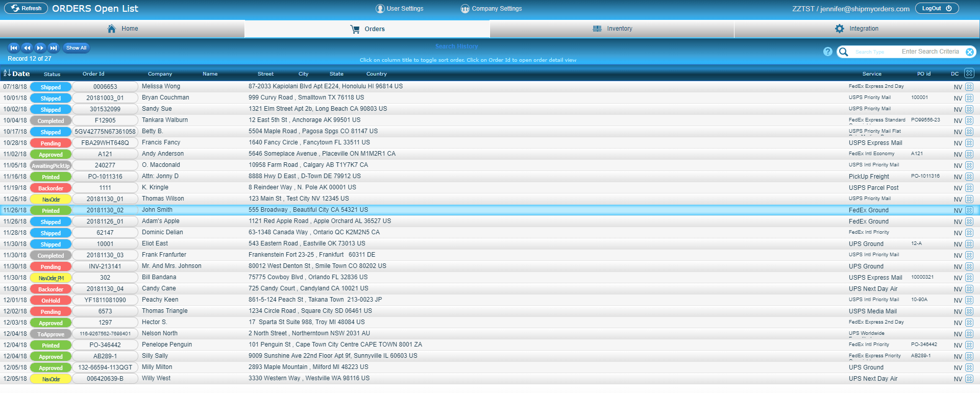Viewport: 980px width, 393px height.
Task: Click the ToApprove status badge
Action: point(51,334)
